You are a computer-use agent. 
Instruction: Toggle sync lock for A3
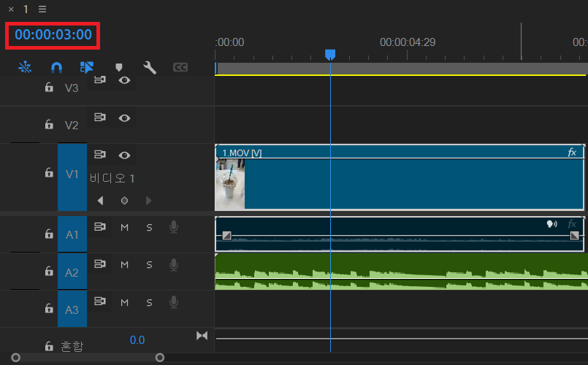pos(100,301)
